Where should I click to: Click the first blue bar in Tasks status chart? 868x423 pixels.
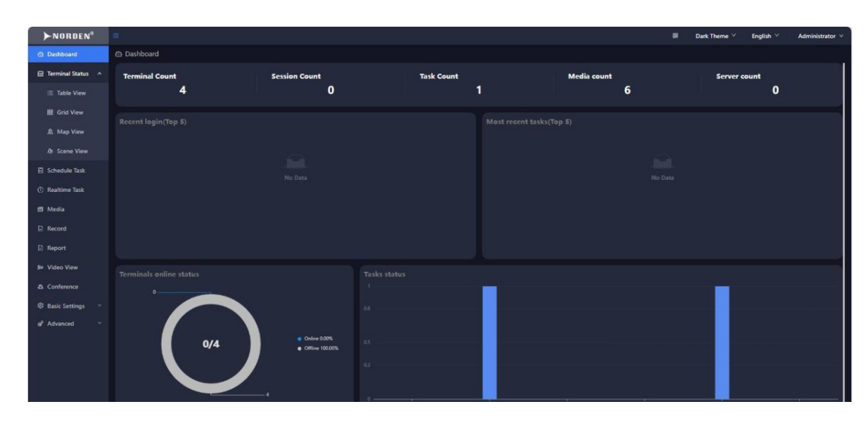(x=490, y=342)
